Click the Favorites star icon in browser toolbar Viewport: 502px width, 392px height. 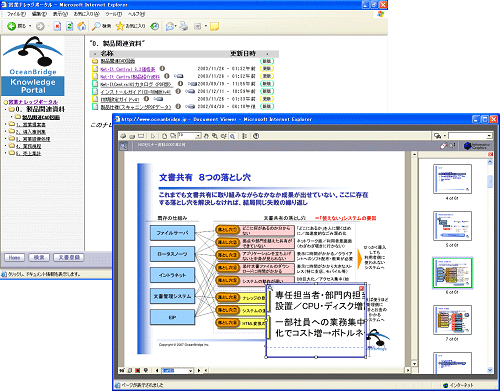pyautogui.click(x=120, y=26)
